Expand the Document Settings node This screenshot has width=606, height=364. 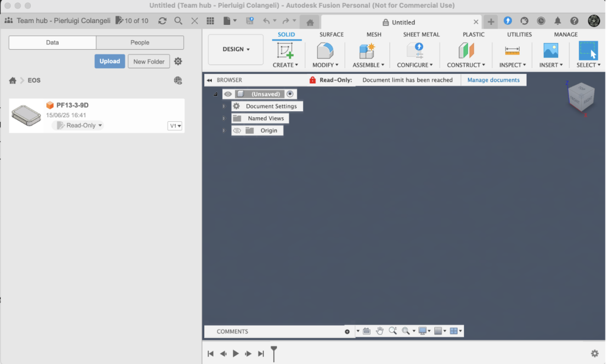[x=223, y=107]
